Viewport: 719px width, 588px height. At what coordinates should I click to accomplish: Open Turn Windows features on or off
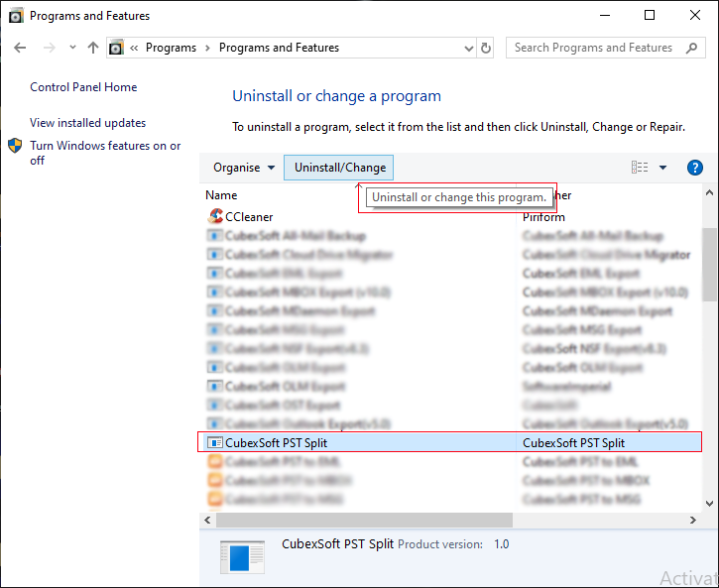(x=105, y=153)
